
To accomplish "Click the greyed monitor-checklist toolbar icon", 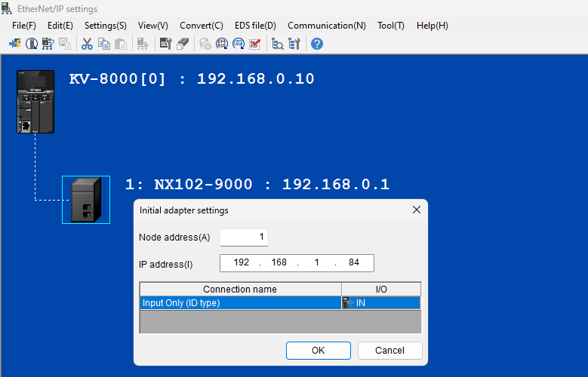I will coord(64,44).
